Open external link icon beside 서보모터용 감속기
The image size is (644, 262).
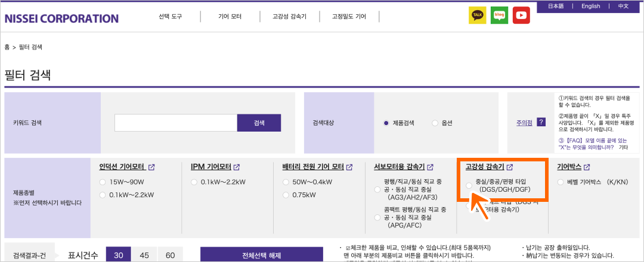coord(431,167)
